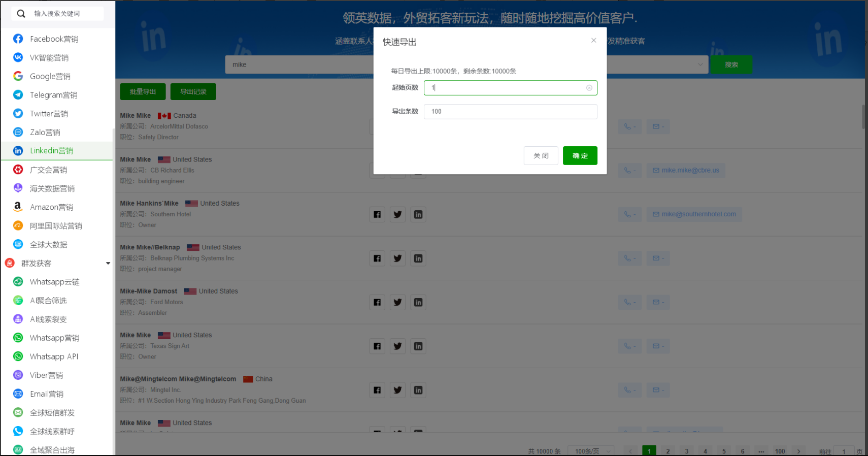This screenshot has width=868, height=456.
Task: Click the next-page arrow in pagination
Action: 798,451
